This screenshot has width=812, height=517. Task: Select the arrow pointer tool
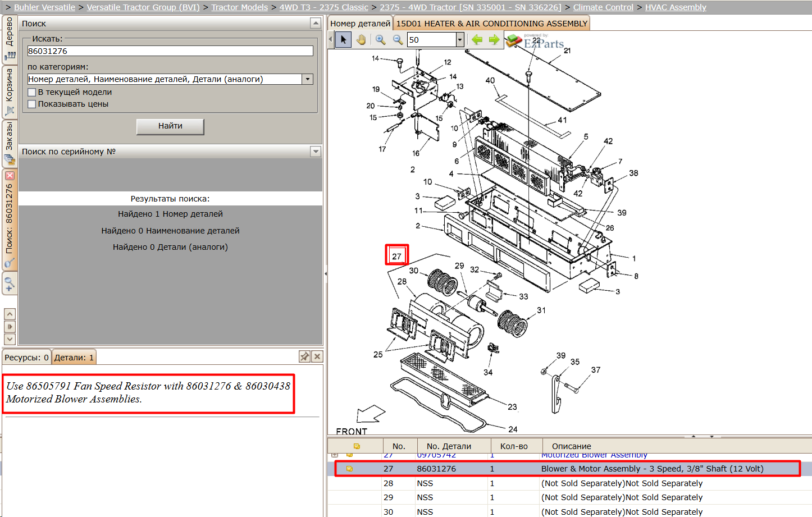[x=343, y=39]
